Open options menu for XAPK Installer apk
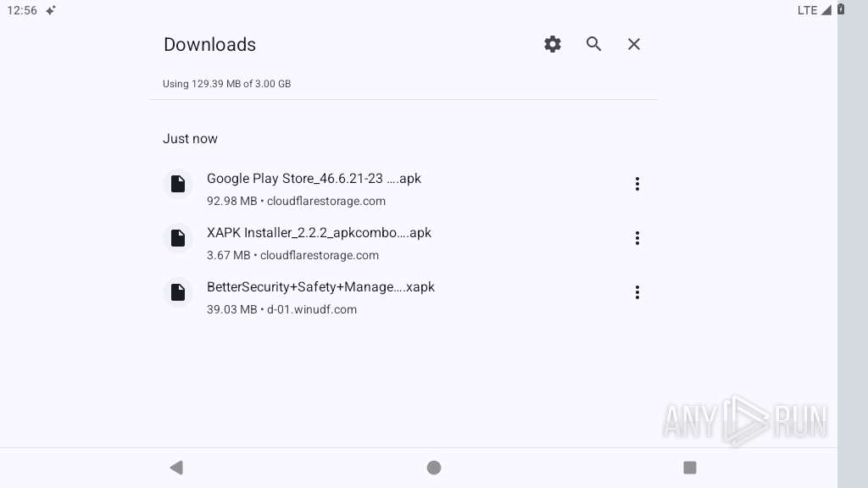The width and height of the screenshot is (868, 488). tap(637, 238)
